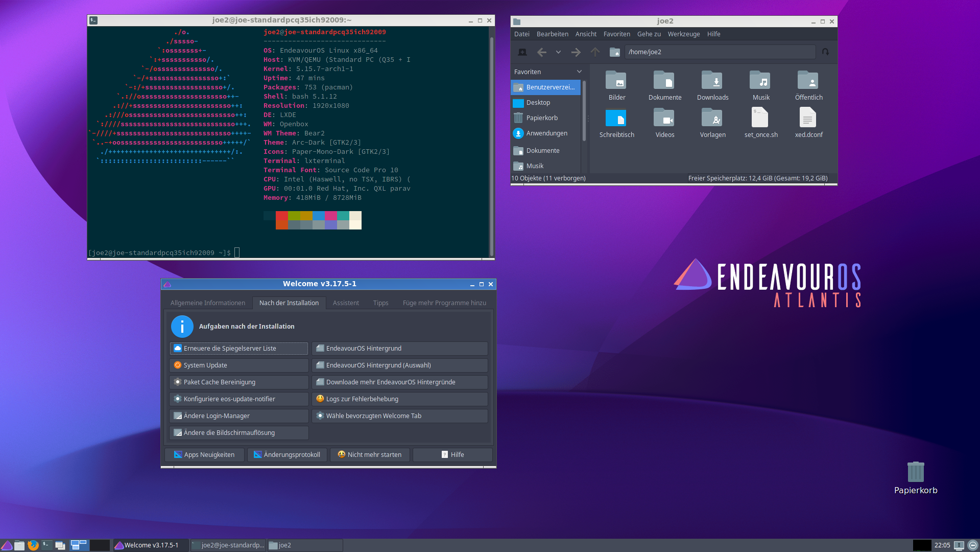Go up to parent folder
The image size is (980, 552).
tap(595, 52)
